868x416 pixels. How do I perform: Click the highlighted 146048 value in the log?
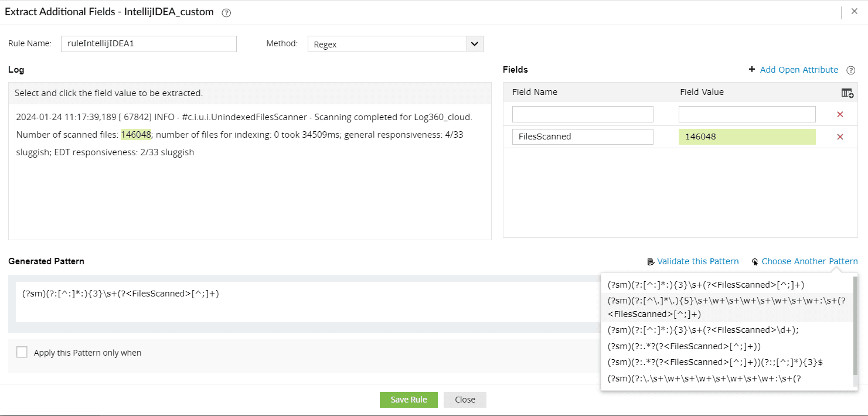(136, 135)
